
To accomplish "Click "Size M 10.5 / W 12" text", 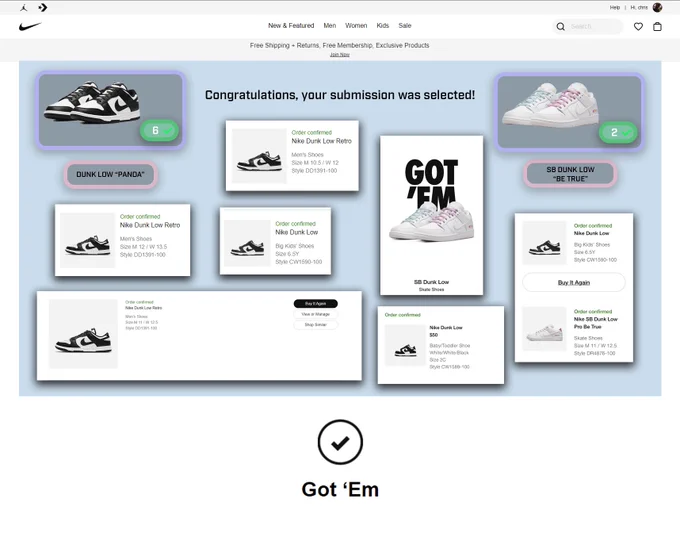I will pos(315,163).
